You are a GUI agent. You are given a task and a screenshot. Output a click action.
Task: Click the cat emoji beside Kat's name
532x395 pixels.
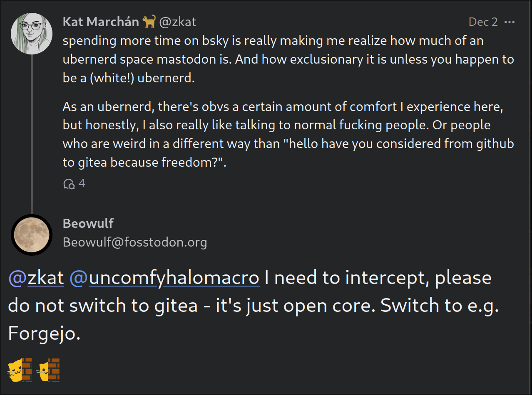149,22
